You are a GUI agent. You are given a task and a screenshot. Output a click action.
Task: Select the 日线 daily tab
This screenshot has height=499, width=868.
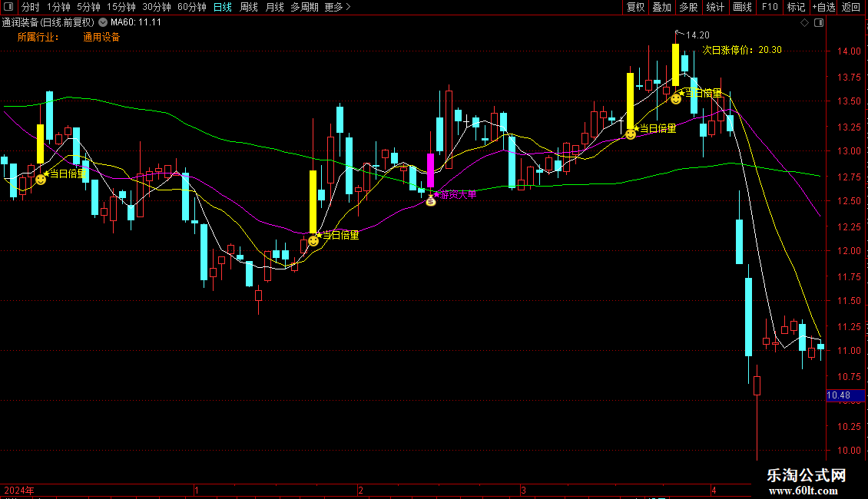pos(223,7)
